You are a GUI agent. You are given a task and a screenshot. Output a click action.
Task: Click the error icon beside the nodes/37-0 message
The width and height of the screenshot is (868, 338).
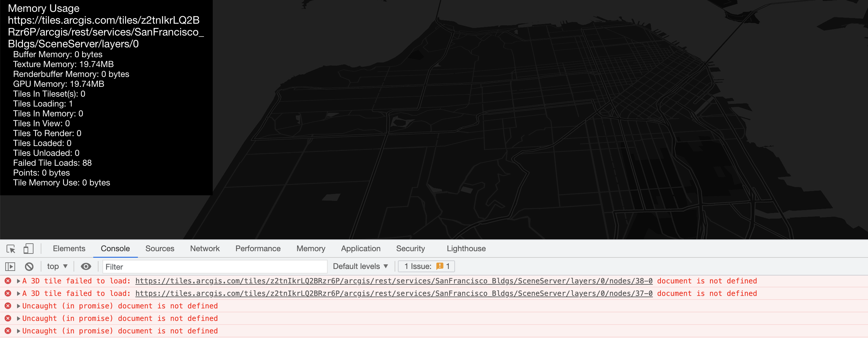pyautogui.click(x=8, y=293)
